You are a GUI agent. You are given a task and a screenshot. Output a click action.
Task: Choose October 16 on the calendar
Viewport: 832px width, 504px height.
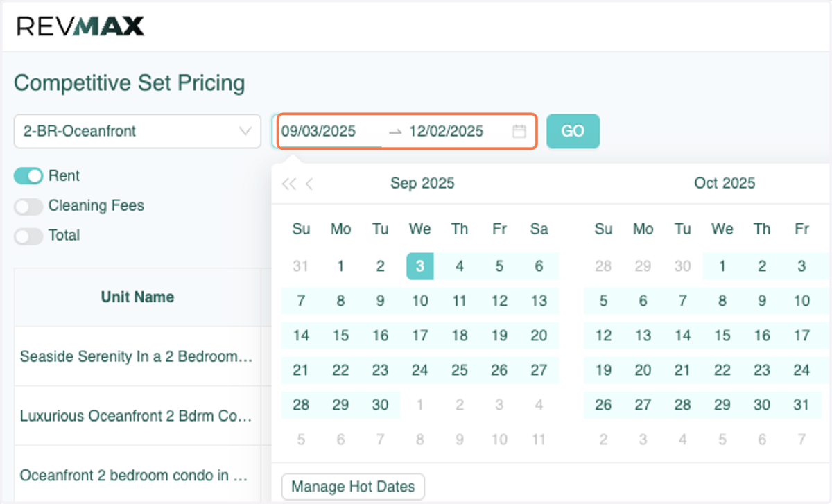click(762, 336)
